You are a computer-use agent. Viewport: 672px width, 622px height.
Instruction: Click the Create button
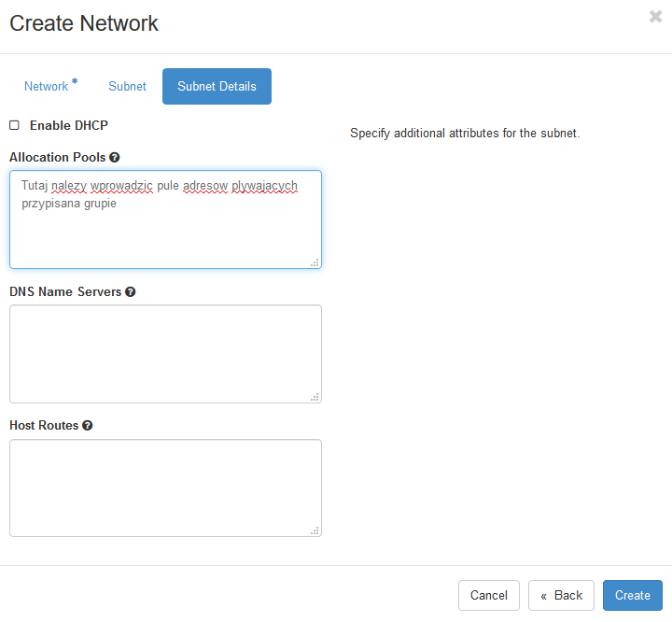pos(633,595)
